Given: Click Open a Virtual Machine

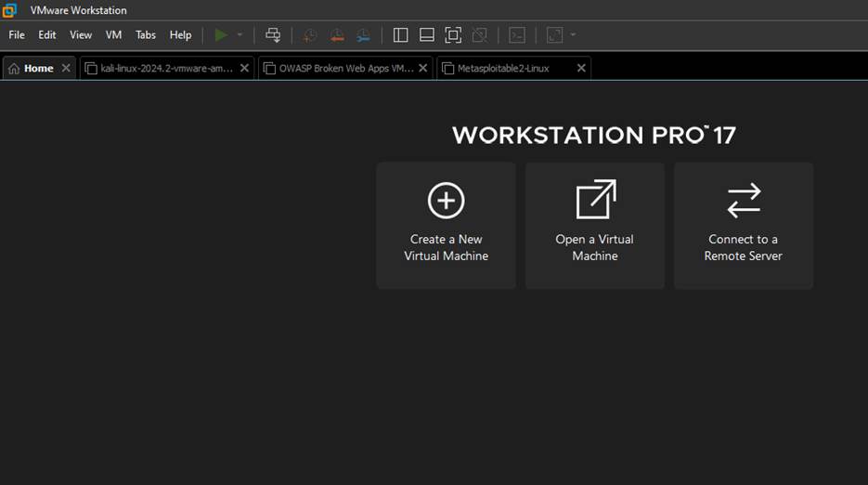Looking at the screenshot, I should tap(595, 226).
